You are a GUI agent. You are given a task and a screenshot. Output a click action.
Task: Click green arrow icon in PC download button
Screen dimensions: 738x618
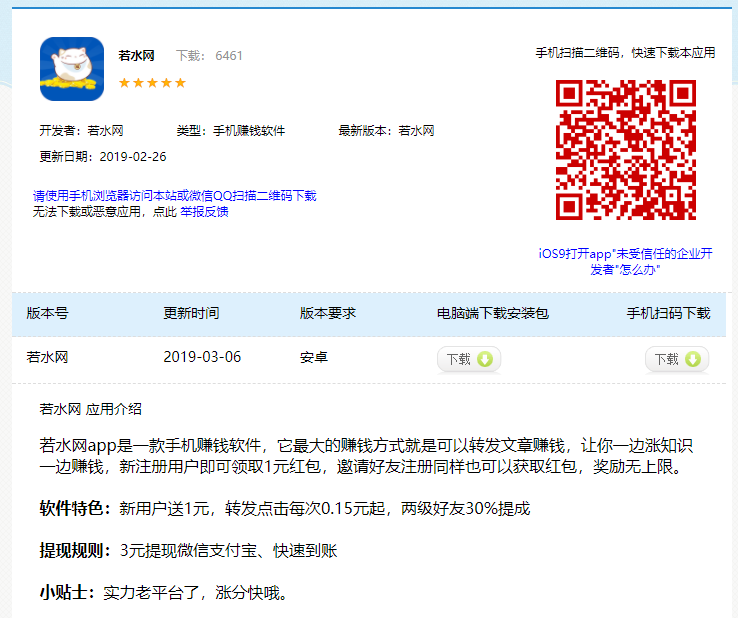(x=485, y=360)
